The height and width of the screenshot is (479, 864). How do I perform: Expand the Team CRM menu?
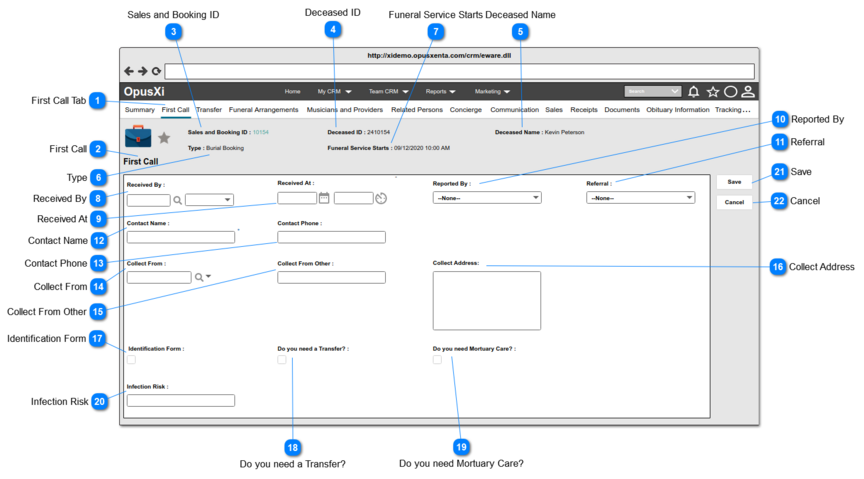388,92
